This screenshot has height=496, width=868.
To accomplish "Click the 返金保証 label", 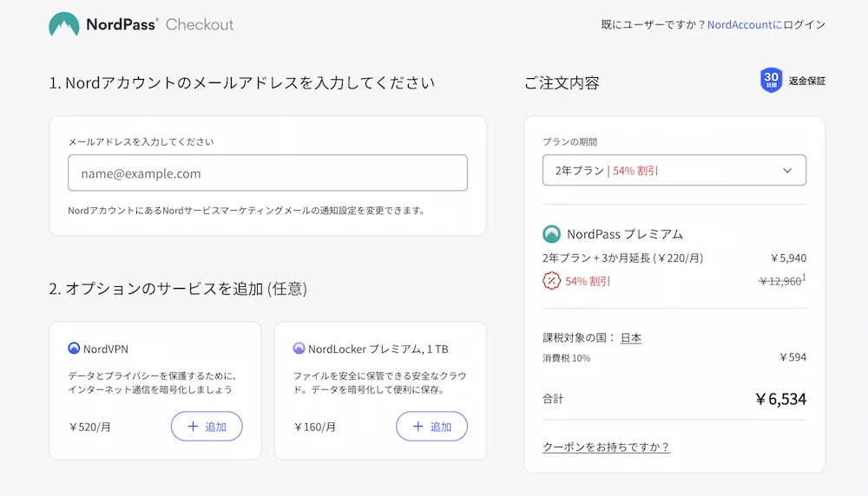I will (806, 81).
